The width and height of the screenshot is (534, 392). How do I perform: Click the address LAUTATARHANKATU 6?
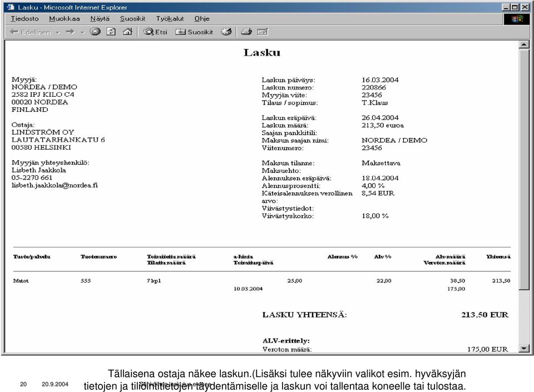coord(58,140)
